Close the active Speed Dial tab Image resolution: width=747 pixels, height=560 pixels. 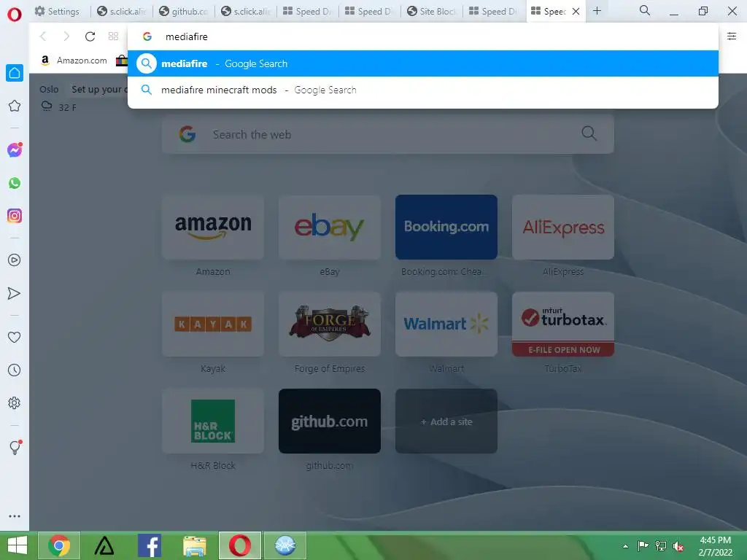click(x=576, y=12)
